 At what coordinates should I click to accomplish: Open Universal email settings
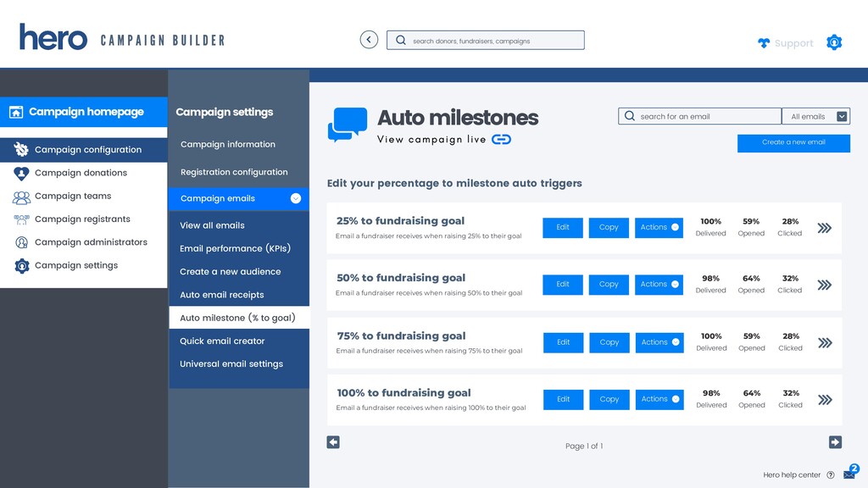coord(231,364)
